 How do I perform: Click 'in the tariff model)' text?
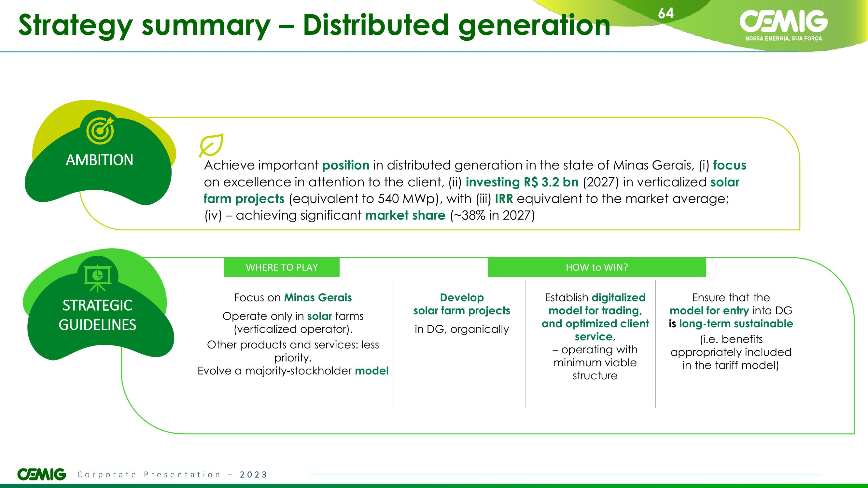731,365
